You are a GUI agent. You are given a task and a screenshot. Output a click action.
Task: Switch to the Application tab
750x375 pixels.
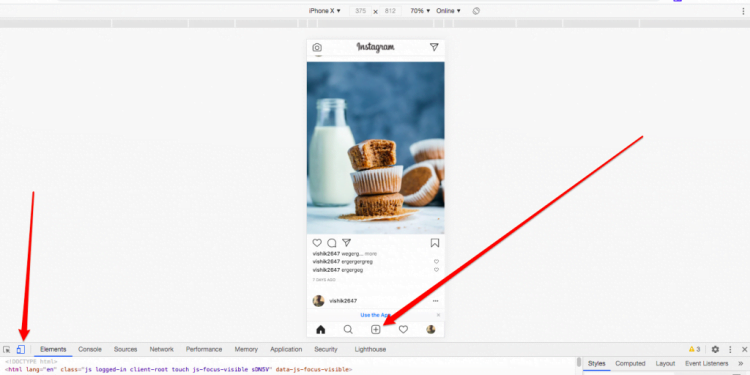point(286,349)
